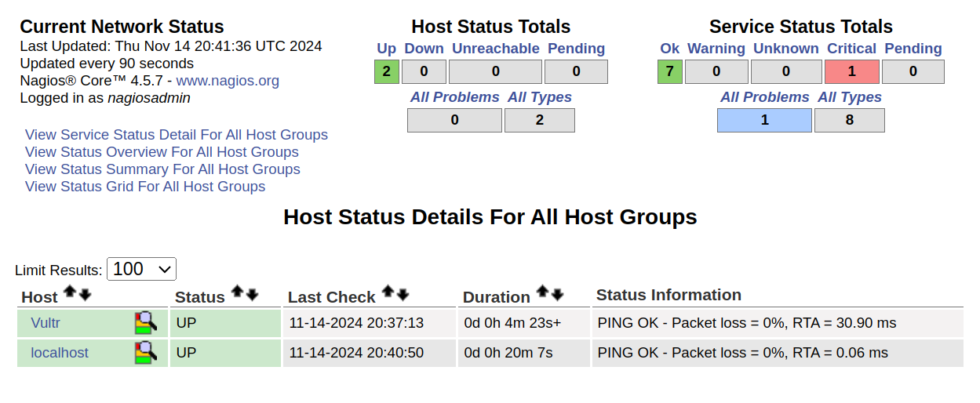
Task: Click service totals Pending header
Action: [x=913, y=49]
